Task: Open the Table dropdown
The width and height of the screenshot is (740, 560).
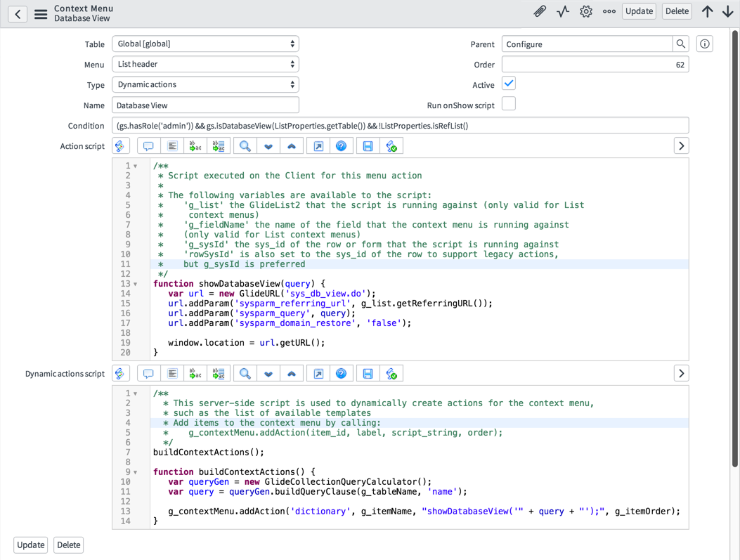Action: point(205,44)
